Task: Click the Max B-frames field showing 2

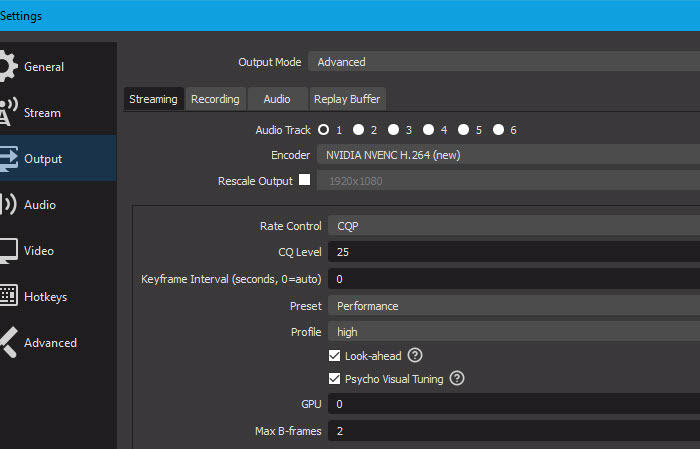Action: coord(514,431)
